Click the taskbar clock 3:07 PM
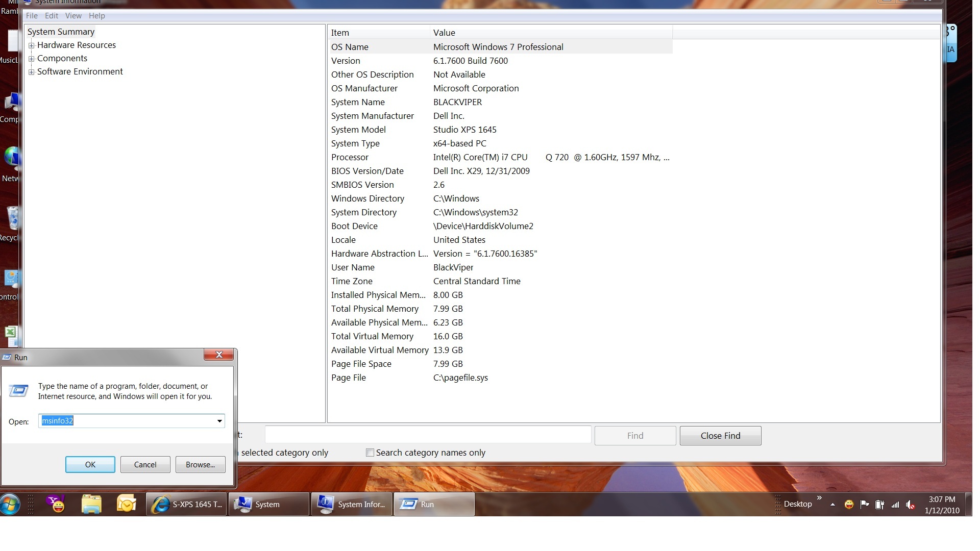The image size is (980, 551). click(x=942, y=499)
